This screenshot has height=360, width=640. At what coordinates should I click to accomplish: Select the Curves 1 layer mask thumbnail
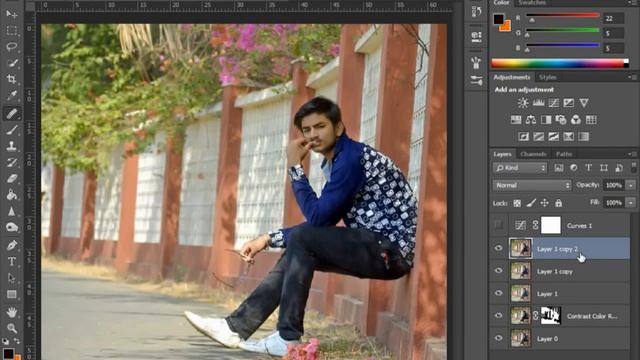coord(551,225)
